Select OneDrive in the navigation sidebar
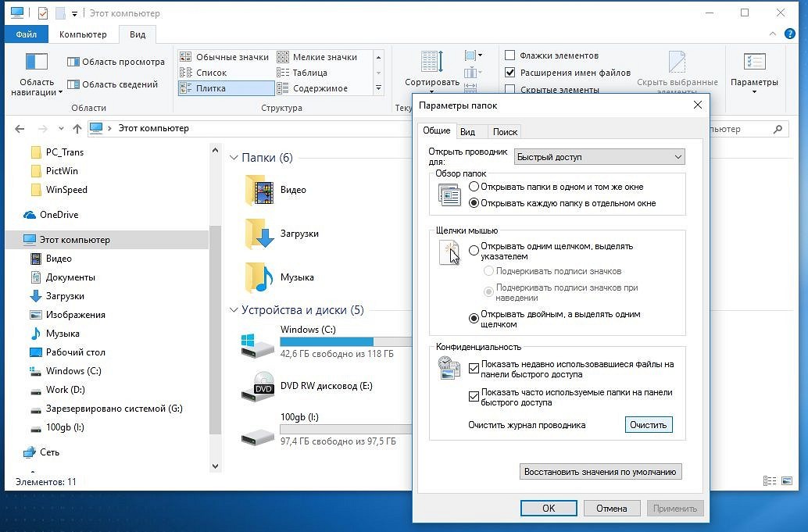Image resolution: width=808 pixels, height=532 pixels. pos(59,215)
